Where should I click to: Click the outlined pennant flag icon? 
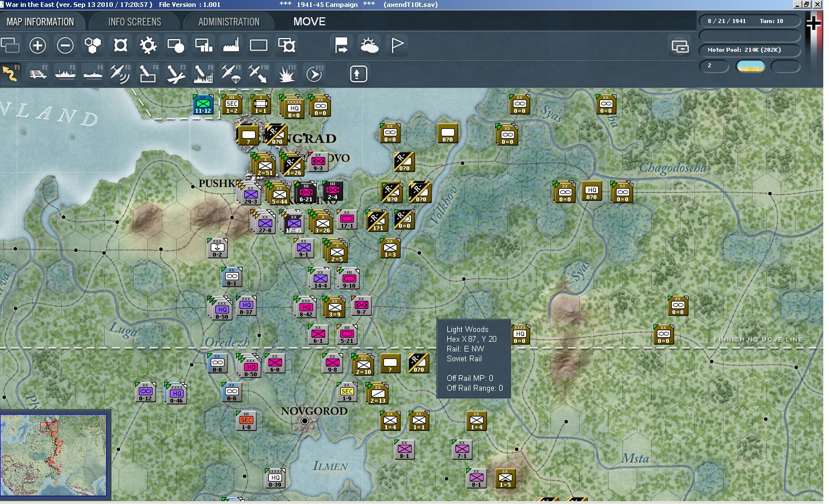[397, 45]
